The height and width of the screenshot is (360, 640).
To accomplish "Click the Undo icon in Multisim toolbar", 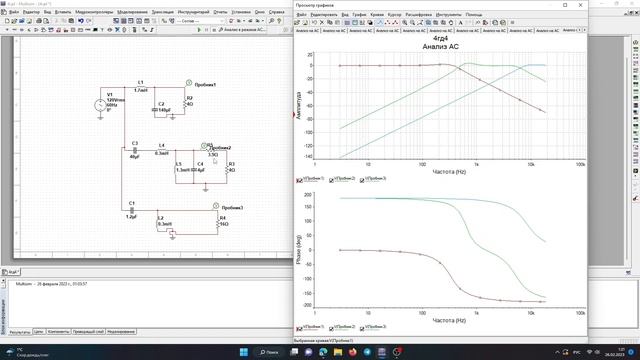I will pyautogui.click(x=81, y=21).
